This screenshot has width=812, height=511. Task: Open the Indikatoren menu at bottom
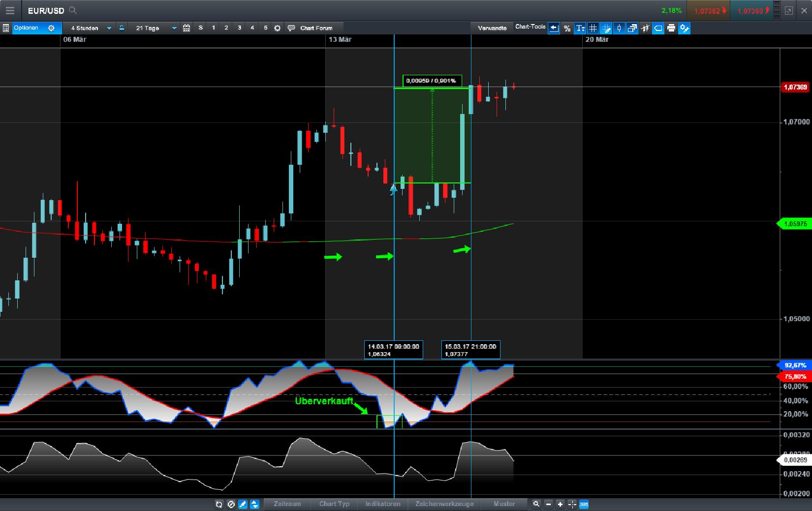pyautogui.click(x=382, y=504)
